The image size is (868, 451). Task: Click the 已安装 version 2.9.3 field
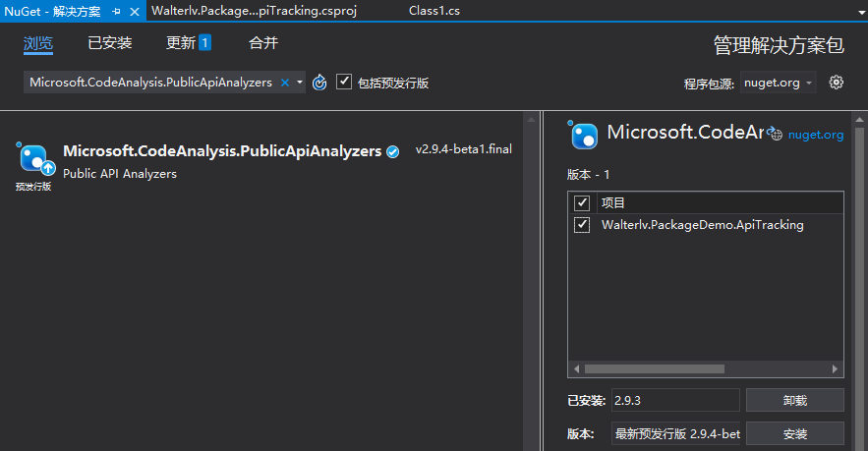tap(675, 400)
